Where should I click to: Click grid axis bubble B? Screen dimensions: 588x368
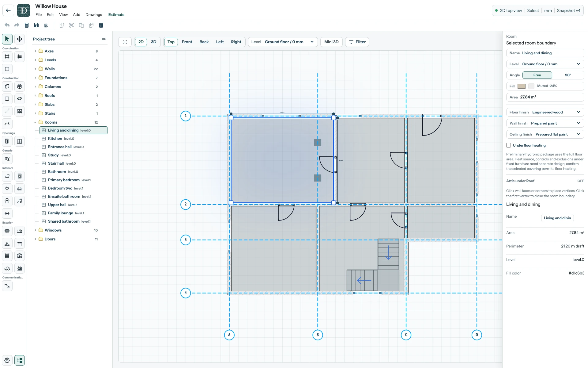(318, 335)
